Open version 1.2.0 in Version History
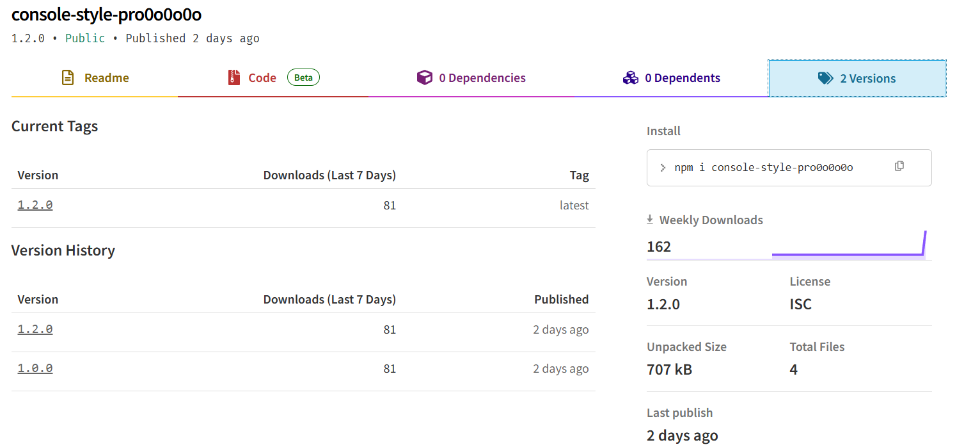Screen dimensions: 980x447 tap(35, 330)
